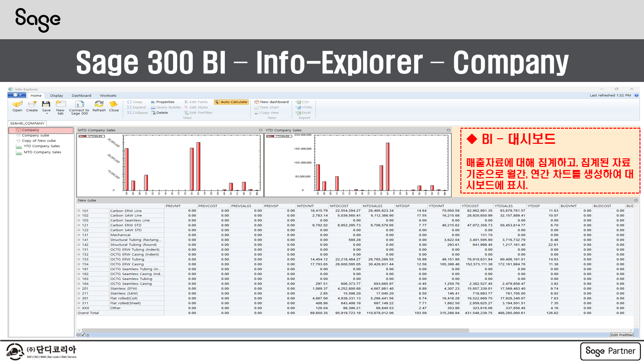Click the MTD Company Sales panel options circle
This screenshot has width=644, height=362.
point(260,130)
